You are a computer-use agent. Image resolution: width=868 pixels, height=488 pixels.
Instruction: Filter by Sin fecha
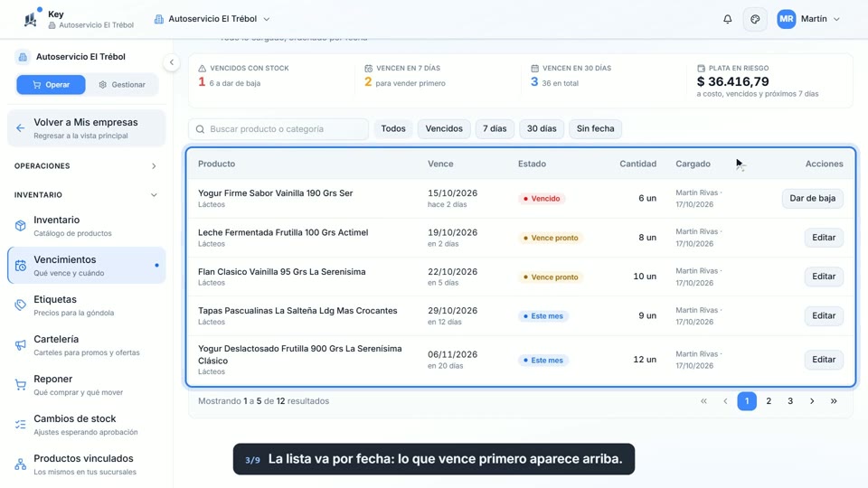click(x=595, y=129)
